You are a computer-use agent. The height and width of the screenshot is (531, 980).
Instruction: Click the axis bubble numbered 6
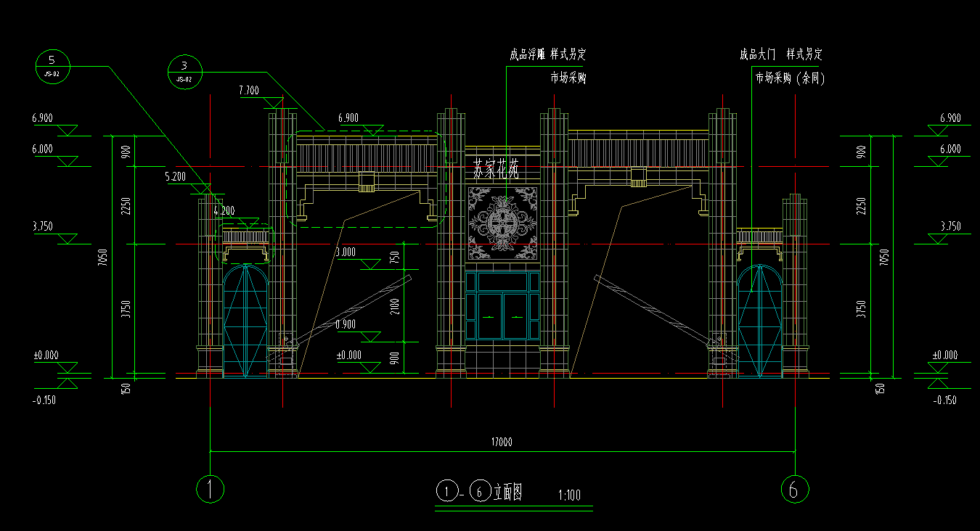(x=794, y=489)
